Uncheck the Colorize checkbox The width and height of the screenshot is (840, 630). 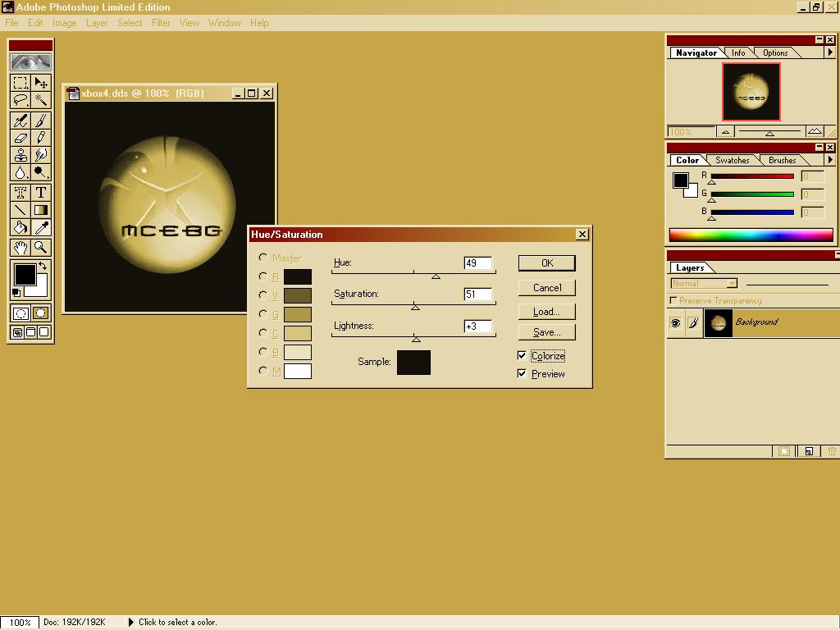(522, 355)
